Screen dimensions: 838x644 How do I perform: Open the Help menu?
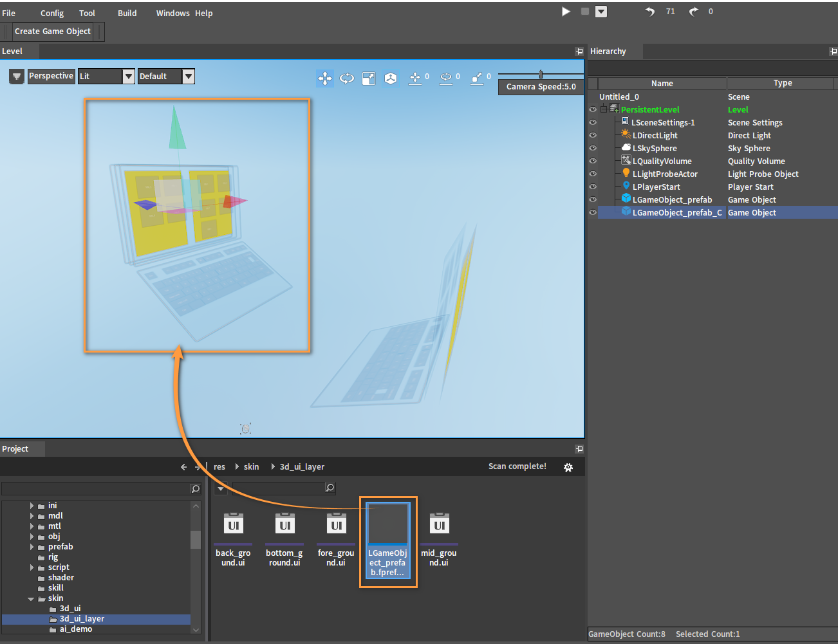(204, 13)
